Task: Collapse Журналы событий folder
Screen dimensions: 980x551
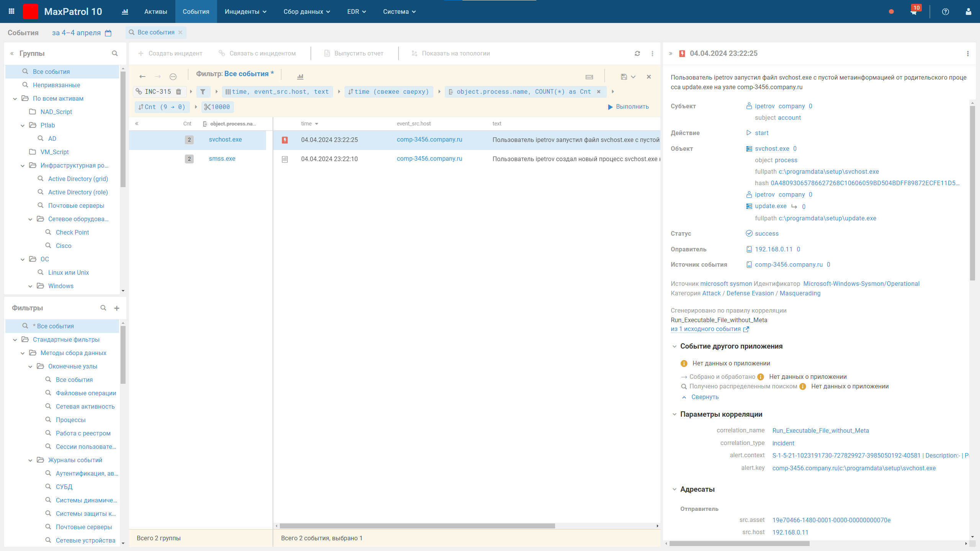Action: click(x=30, y=460)
